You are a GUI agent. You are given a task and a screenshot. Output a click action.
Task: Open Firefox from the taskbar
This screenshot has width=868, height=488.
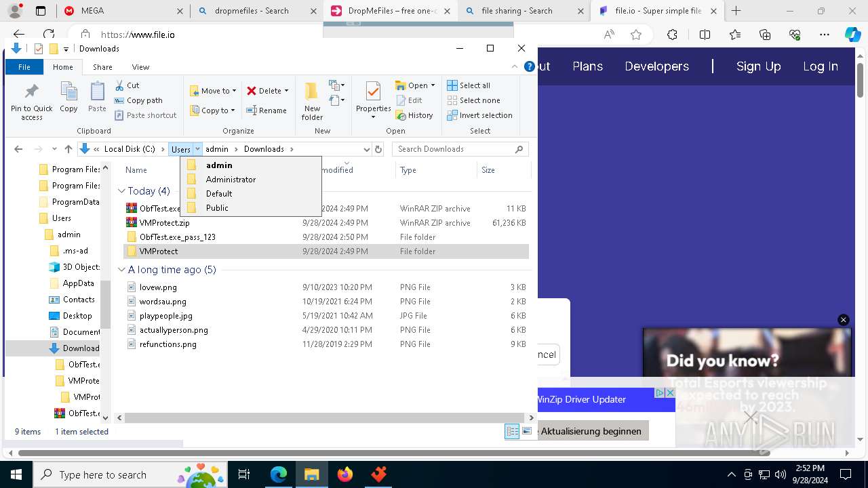[x=345, y=474]
